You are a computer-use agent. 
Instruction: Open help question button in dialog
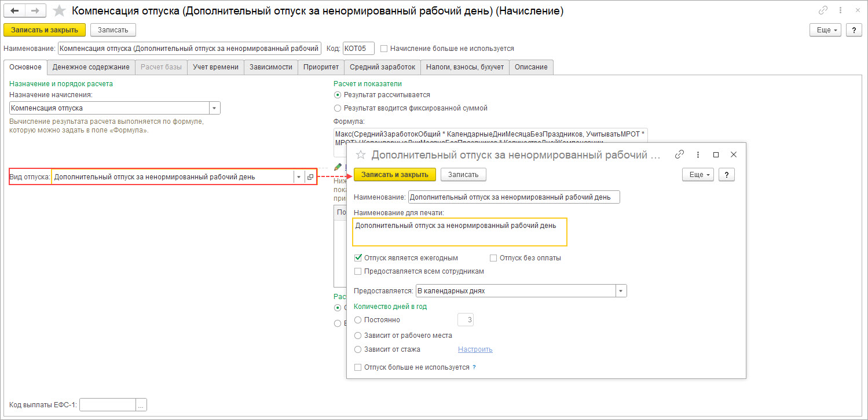[727, 174]
